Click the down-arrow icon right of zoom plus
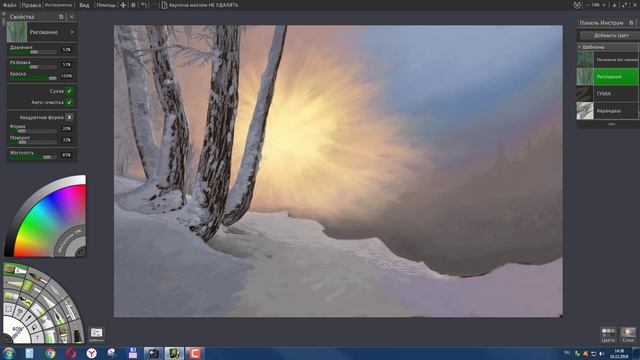 tap(614, 5)
